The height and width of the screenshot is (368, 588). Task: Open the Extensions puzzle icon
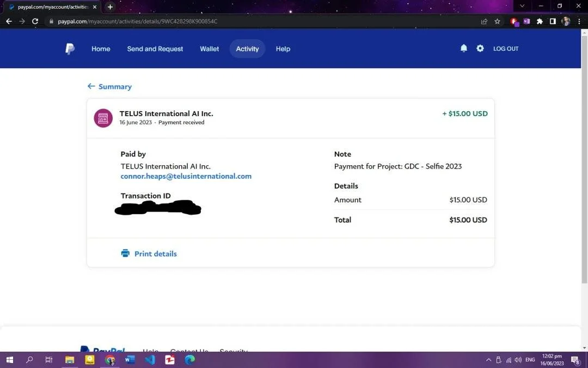click(x=540, y=21)
